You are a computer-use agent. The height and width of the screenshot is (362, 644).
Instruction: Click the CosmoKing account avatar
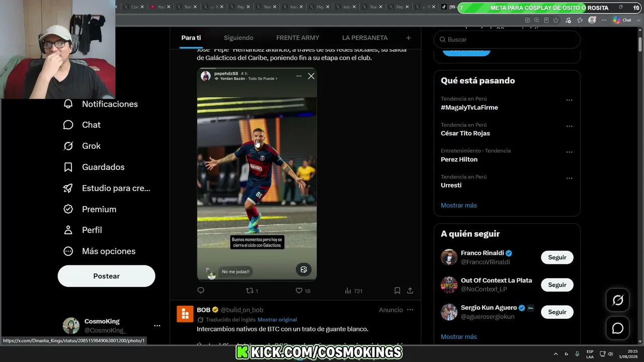pos(71,326)
